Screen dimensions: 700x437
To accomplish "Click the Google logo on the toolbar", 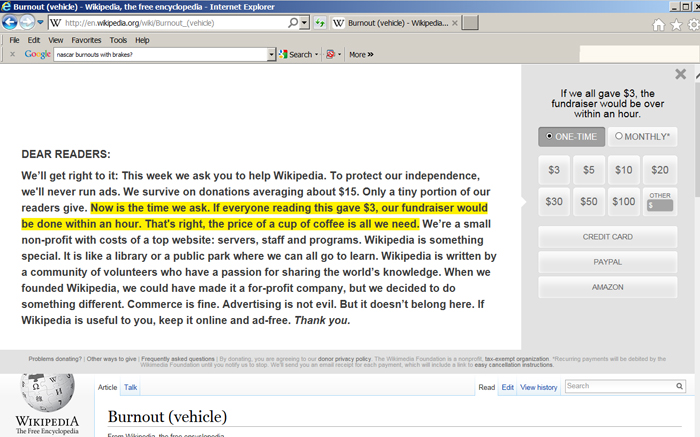I will pyautogui.click(x=38, y=54).
